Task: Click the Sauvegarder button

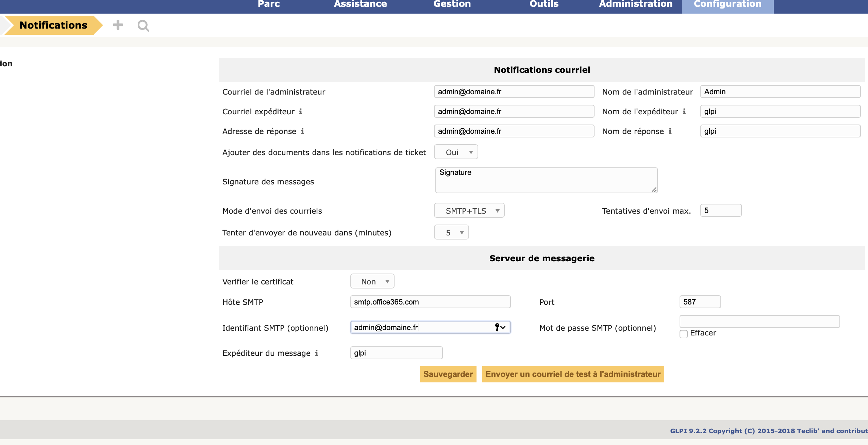Action: (x=448, y=374)
